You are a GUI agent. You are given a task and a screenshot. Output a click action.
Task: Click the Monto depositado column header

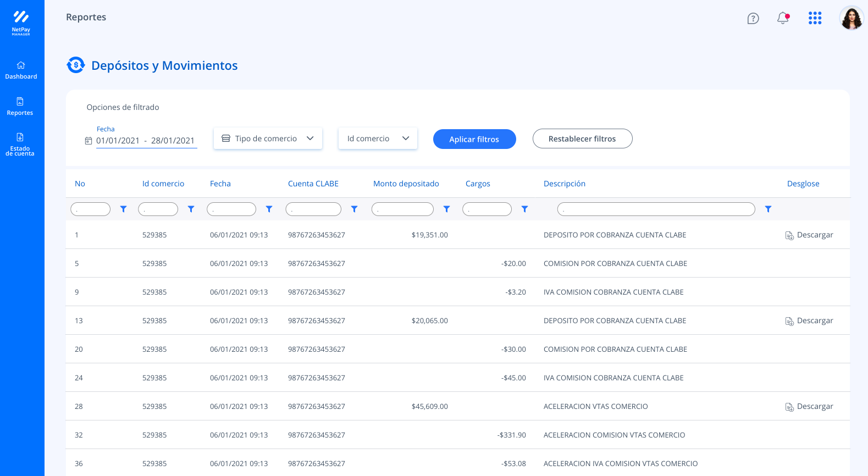coord(406,184)
